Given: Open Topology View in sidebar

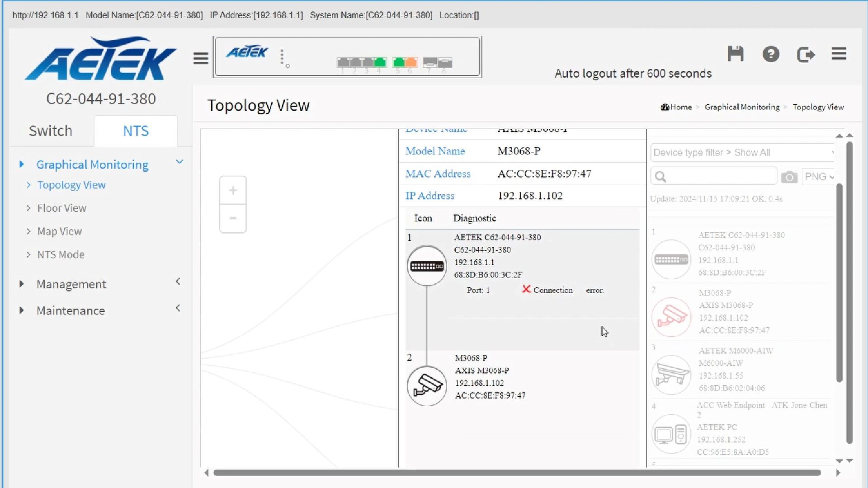Looking at the screenshot, I should (x=71, y=185).
